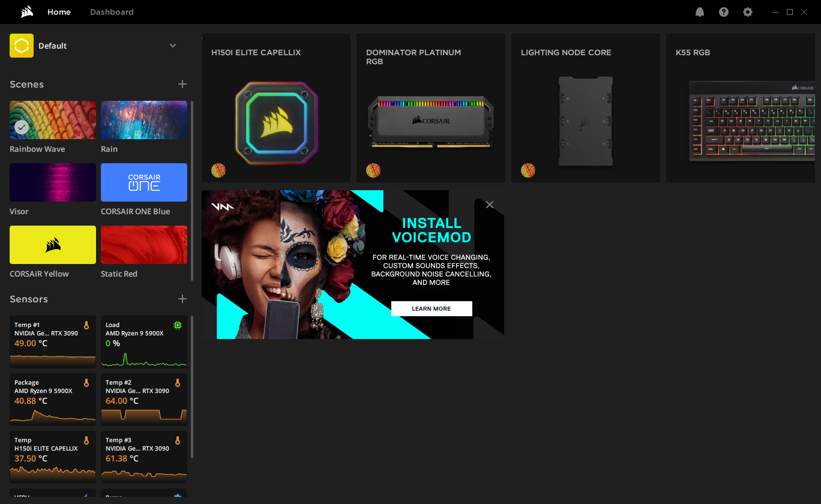821x504 pixels.
Task: Add a new scene with plus icon
Action: (182, 84)
